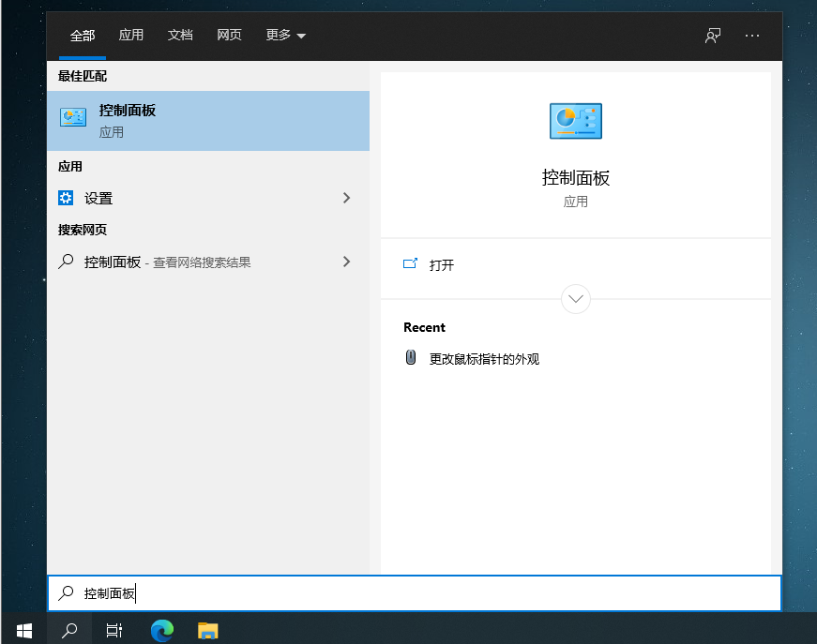
Task: Select the 网页 tab
Action: (x=229, y=36)
